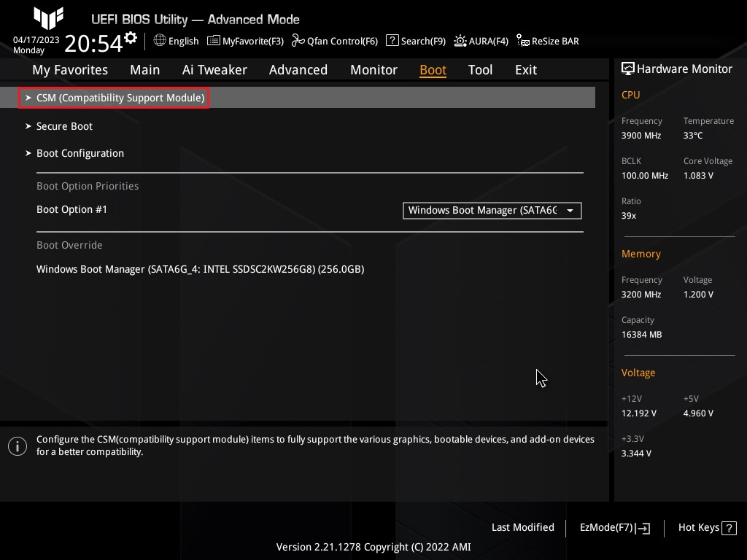This screenshot has height=560, width=747.
Task: Click the TUF logo
Action: 48,17
